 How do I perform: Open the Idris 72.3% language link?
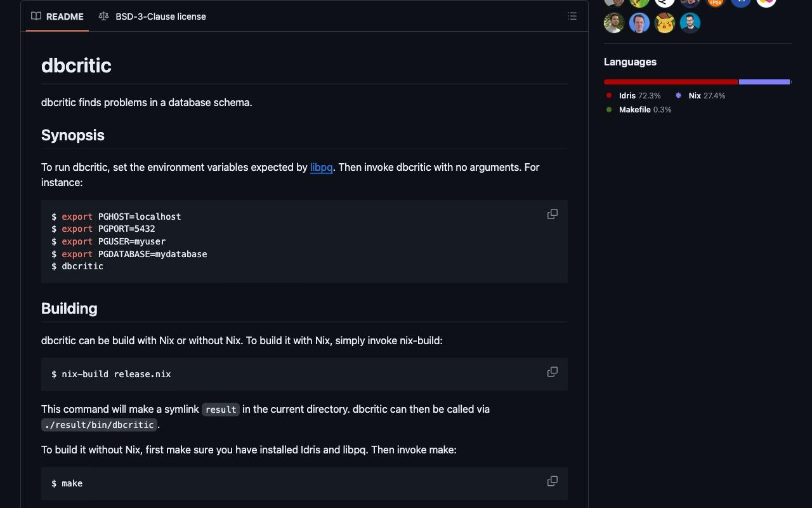pos(633,96)
